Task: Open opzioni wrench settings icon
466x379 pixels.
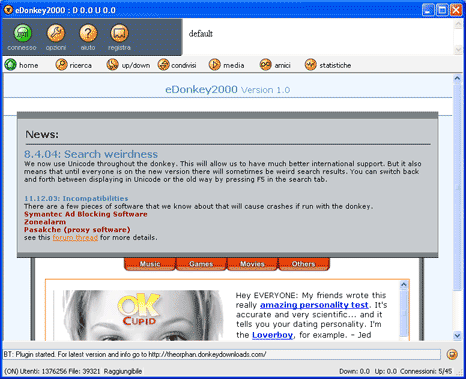Action: coord(56,33)
